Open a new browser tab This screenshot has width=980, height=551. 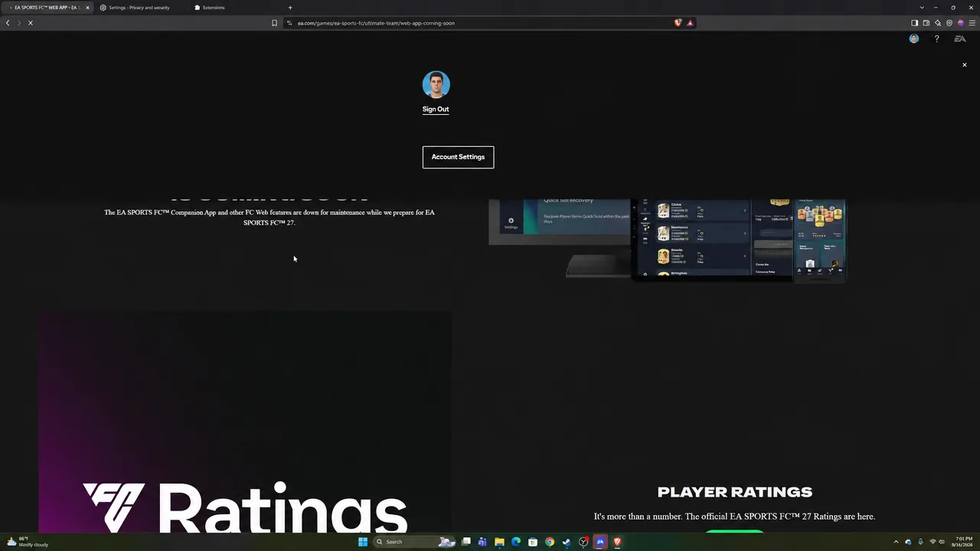click(x=290, y=8)
